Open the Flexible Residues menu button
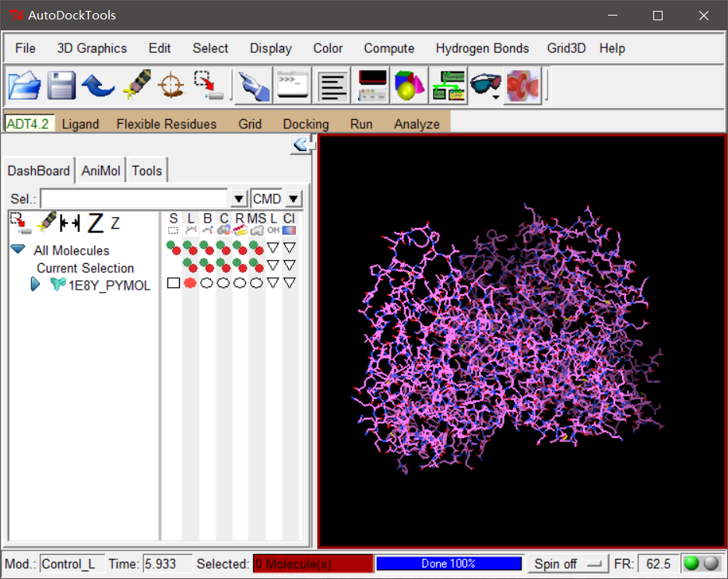This screenshot has height=579, width=728. point(166,124)
